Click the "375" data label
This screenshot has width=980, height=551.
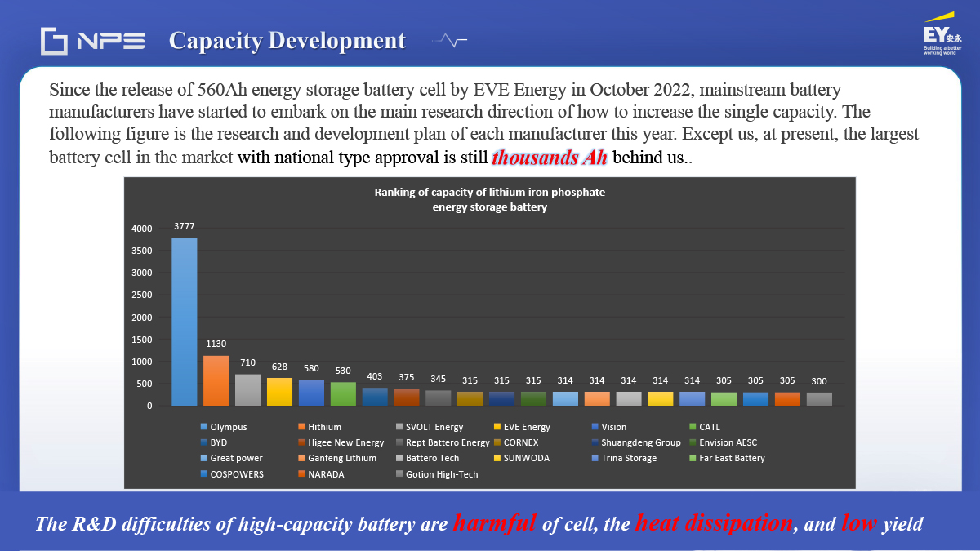click(x=407, y=377)
